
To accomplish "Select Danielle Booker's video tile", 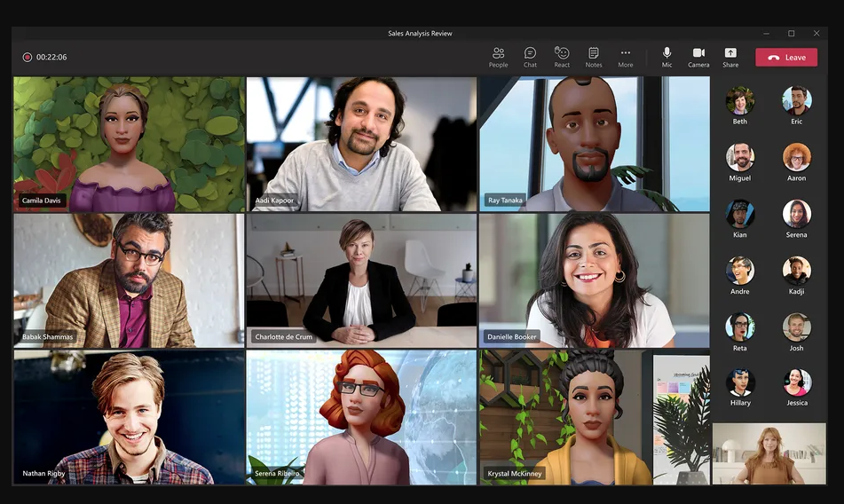I will point(594,280).
